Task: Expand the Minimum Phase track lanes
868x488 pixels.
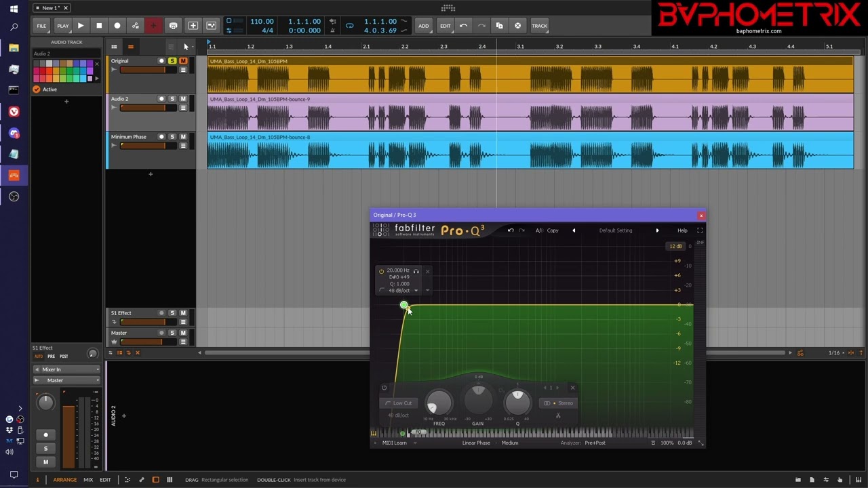Action: coord(114,146)
